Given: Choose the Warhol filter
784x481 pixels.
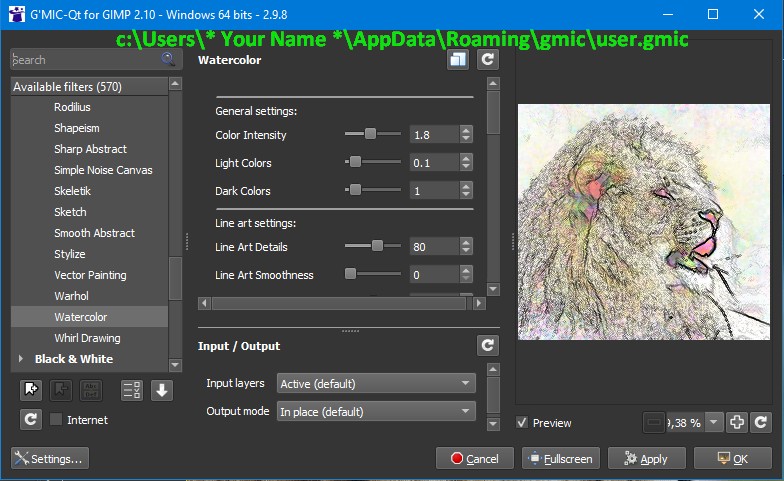Looking at the screenshot, I should tap(71, 296).
